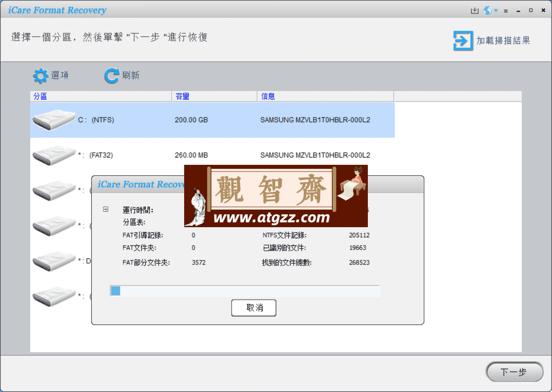Select the C: (NTFS) drive icon
The image size is (552, 392).
pos(54,120)
